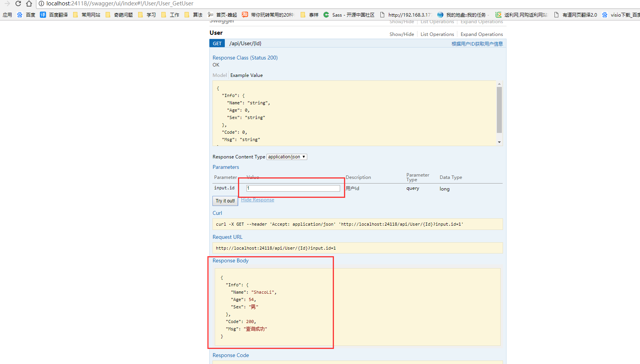Open the 百度 bookmark
Screen dimensions: 640x364
click(x=26, y=15)
